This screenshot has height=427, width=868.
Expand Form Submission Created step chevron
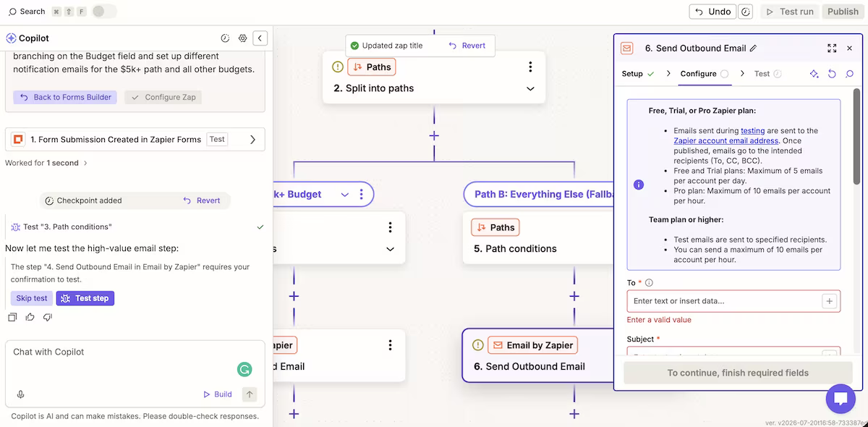point(252,140)
